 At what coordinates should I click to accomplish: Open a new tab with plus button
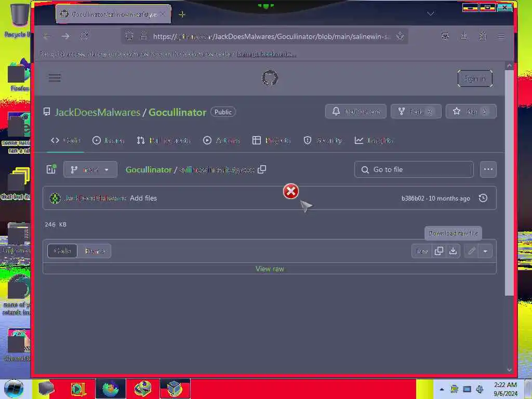click(182, 14)
